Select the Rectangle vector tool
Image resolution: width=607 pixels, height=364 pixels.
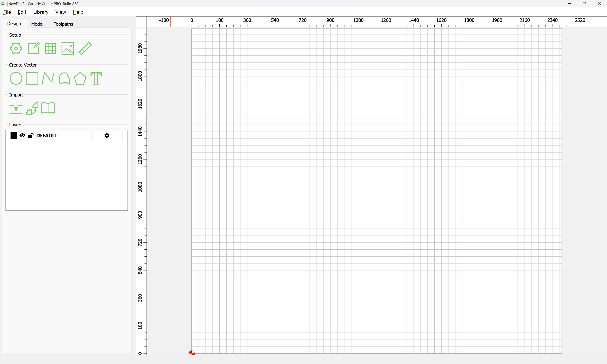coord(32,79)
